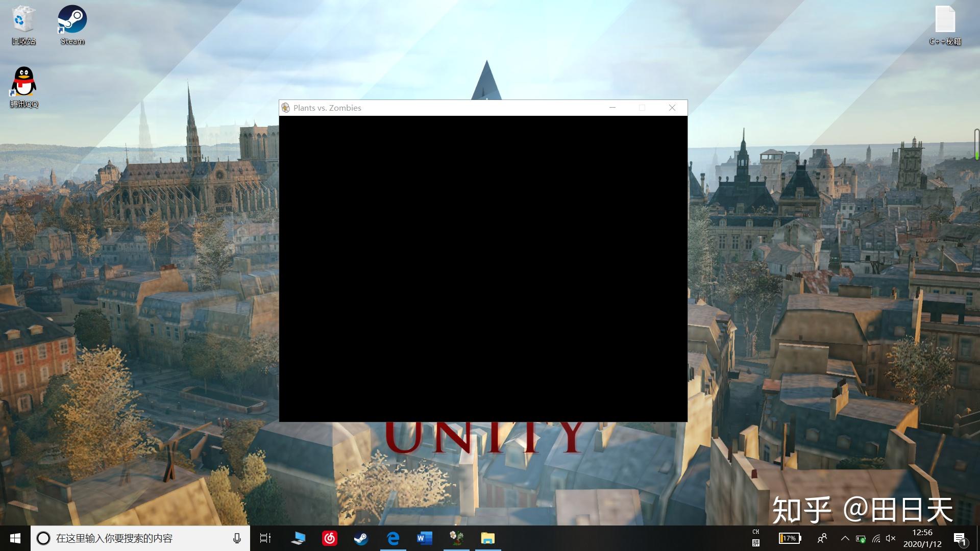Screen dimensions: 980x551
Task: Select the Steam shortcut on the desktop
Action: 72,25
